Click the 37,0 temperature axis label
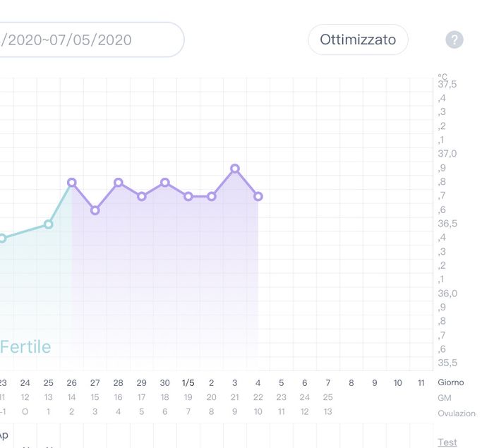494x448 pixels. [447, 154]
